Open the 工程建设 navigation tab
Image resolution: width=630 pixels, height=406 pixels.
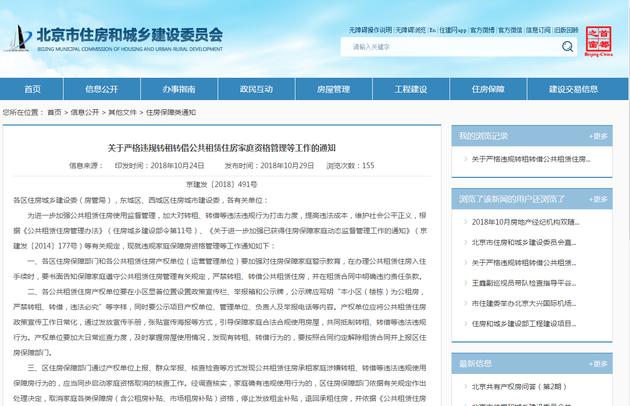[x=411, y=89]
